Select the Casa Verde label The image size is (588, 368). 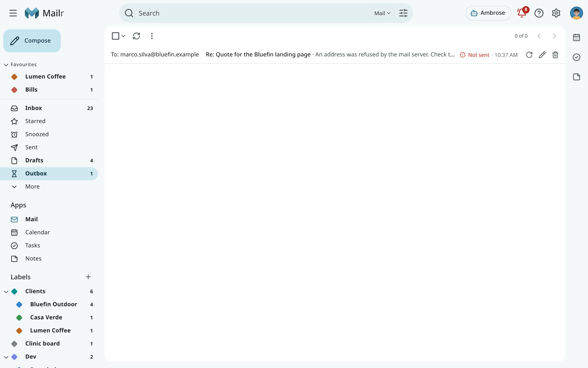49,318
